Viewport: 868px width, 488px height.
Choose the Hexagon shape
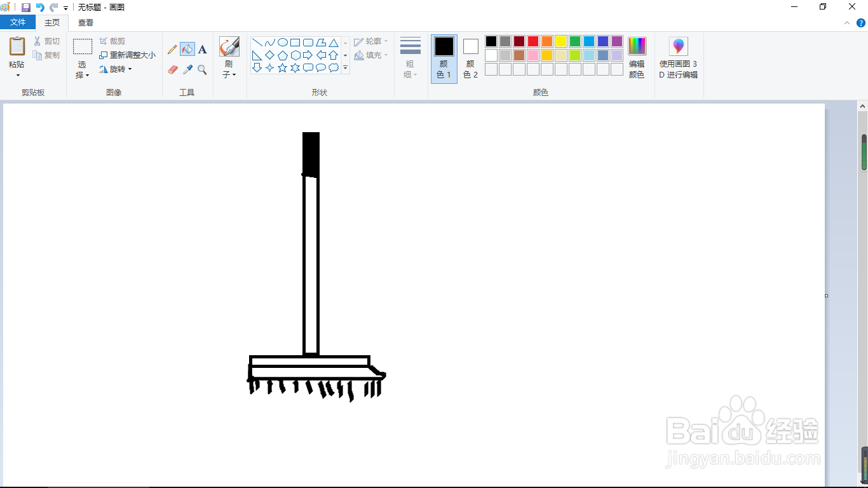pos(295,55)
